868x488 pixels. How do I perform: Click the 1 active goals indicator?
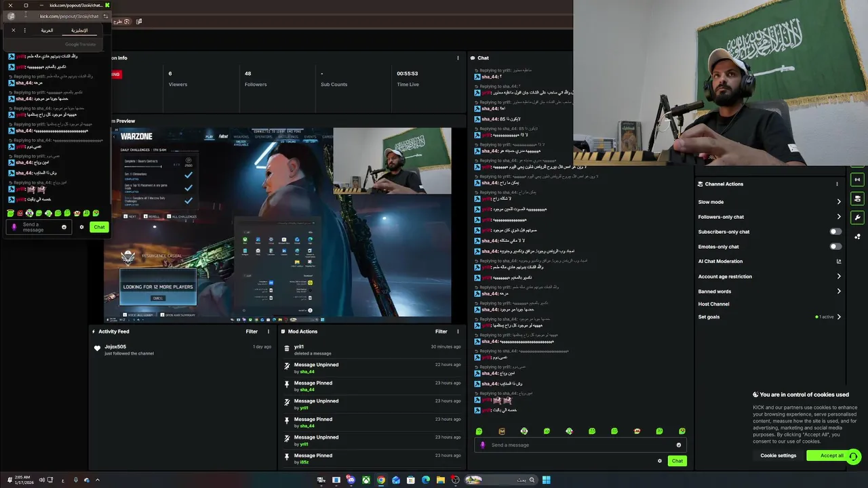pos(825,317)
